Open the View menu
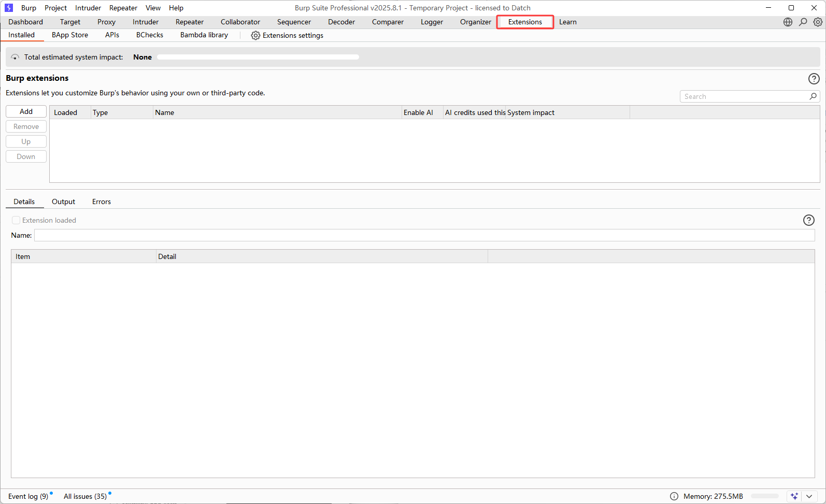The image size is (826, 504). (153, 8)
